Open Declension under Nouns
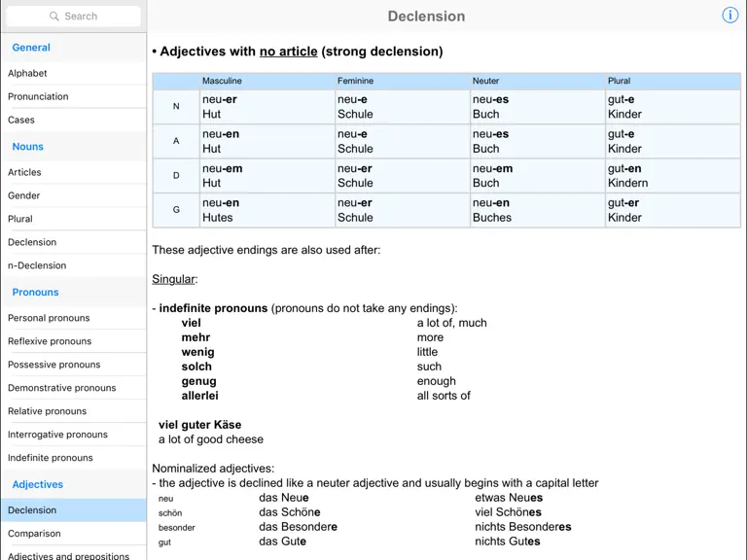 coord(73,242)
